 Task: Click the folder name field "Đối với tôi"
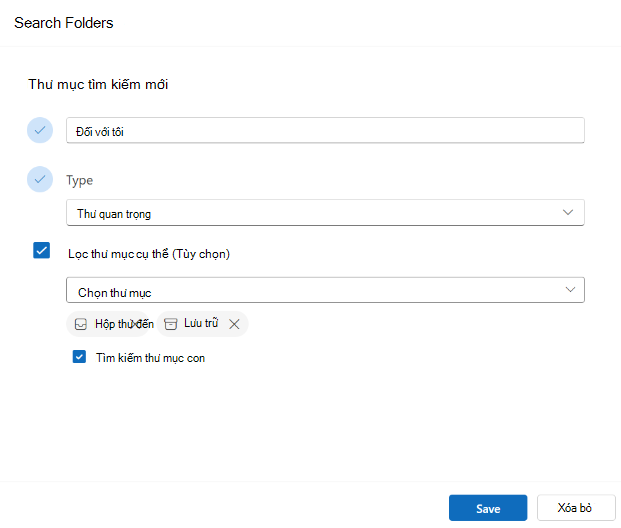coord(325,130)
